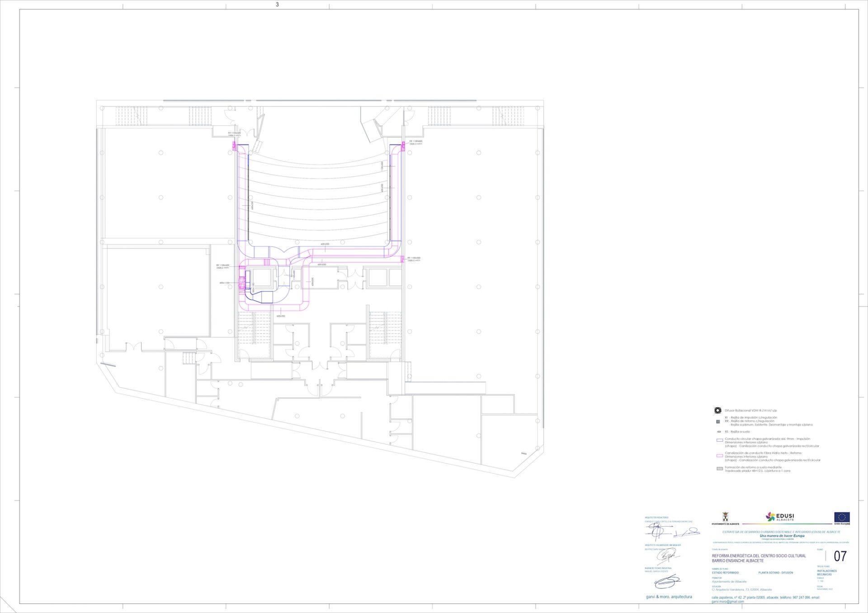Click PLANTA SÓTANO - DIFUSIÓN plan name
This screenshot has width=868, height=613.
tap(775, 573)
